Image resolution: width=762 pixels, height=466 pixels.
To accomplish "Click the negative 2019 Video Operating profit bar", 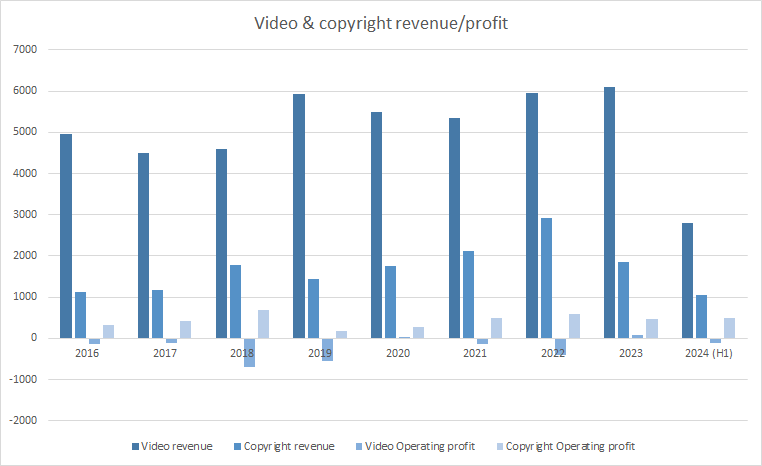I will [328, 349].
